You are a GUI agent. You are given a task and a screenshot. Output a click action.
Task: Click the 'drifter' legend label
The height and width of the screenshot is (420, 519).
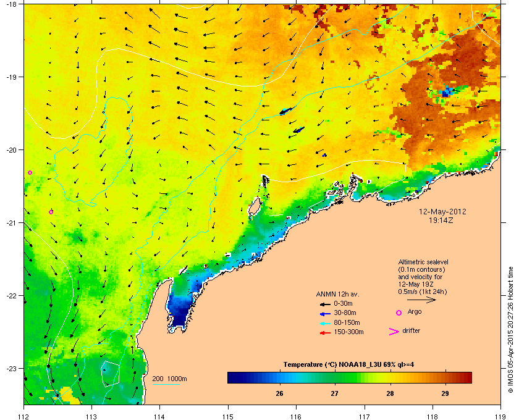(x=411, y=330)
